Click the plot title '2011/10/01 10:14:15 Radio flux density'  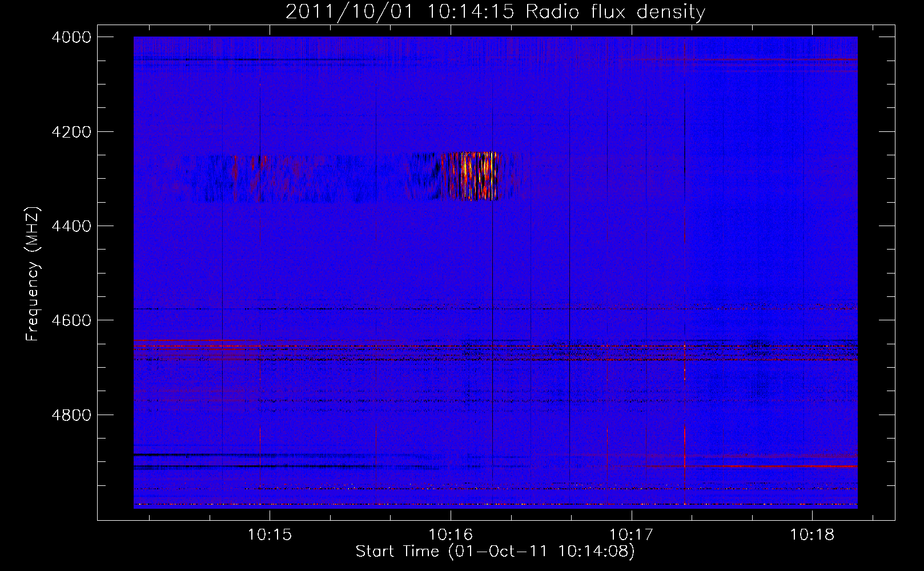495,11
